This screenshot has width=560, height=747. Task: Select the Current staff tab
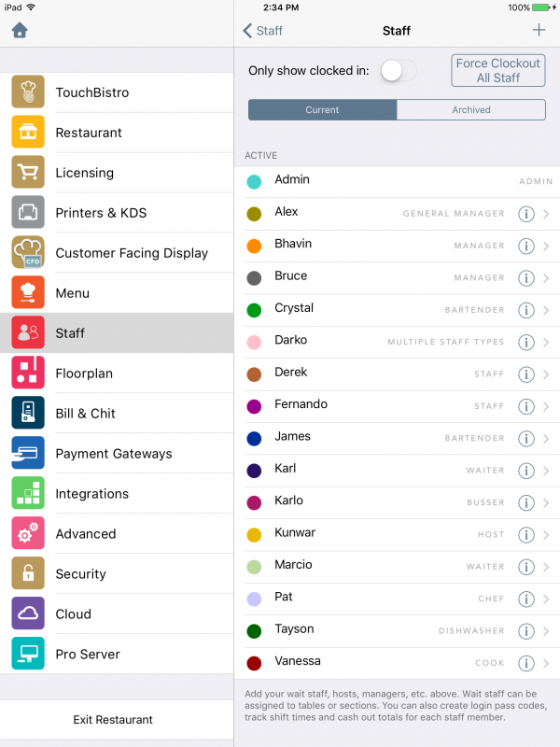[322, 109]
